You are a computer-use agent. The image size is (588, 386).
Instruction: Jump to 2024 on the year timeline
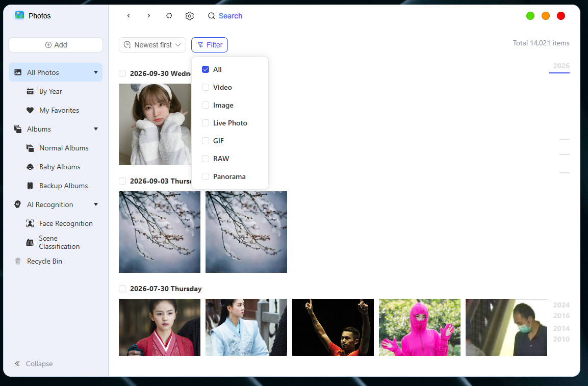561,305
